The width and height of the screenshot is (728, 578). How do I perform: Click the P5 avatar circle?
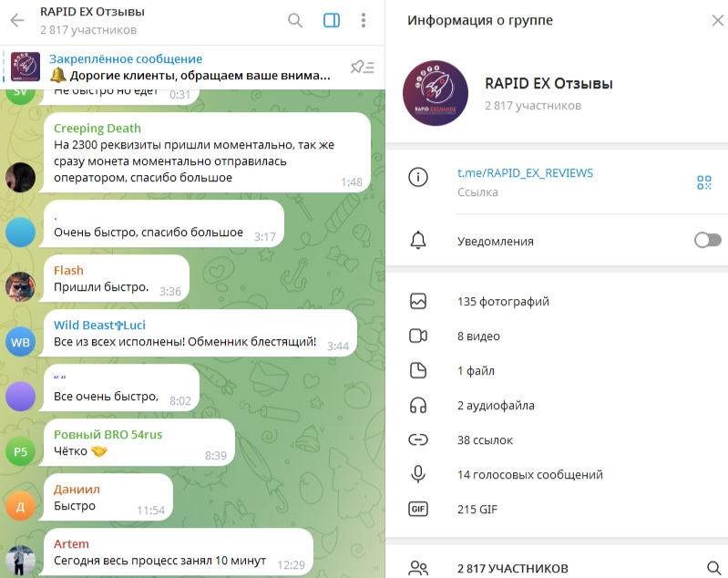coord(20,451)
